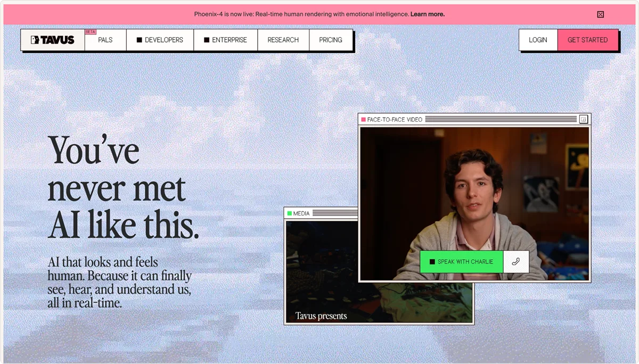Click the GET STARTED button

(588, 39)
